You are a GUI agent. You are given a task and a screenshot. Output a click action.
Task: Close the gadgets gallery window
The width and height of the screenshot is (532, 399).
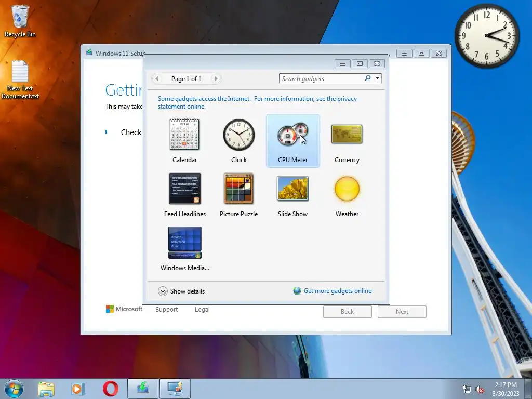377,63
